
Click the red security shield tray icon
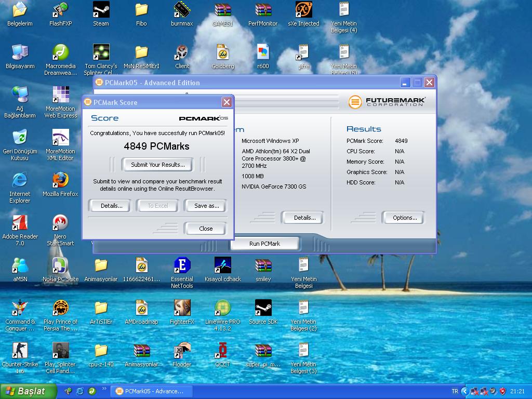[x=503, y=391]
